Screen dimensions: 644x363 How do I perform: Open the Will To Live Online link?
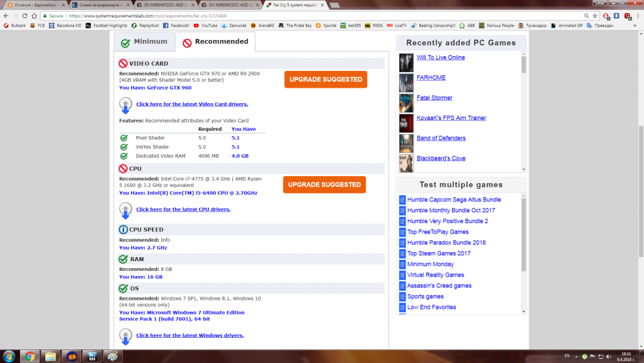tap(440, 57)
